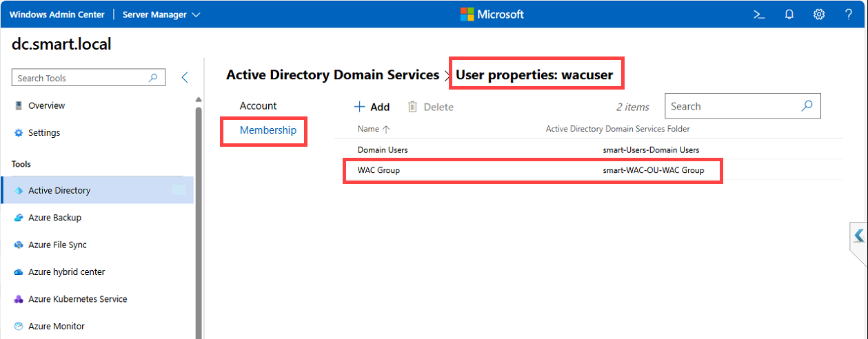Open the notifications bell
The width and height of the screenshot is (868, 339).
pyautogui.click(x=789, y=14)
